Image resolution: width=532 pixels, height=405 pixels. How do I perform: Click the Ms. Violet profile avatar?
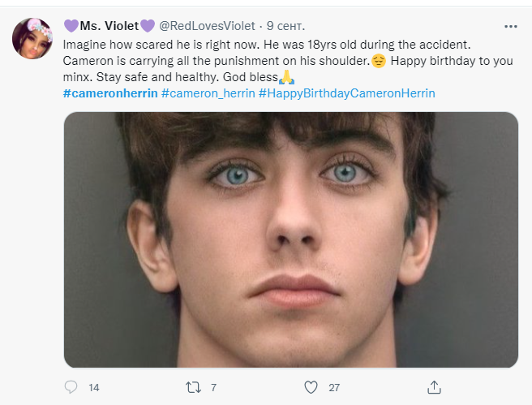(x=33, y=38)
